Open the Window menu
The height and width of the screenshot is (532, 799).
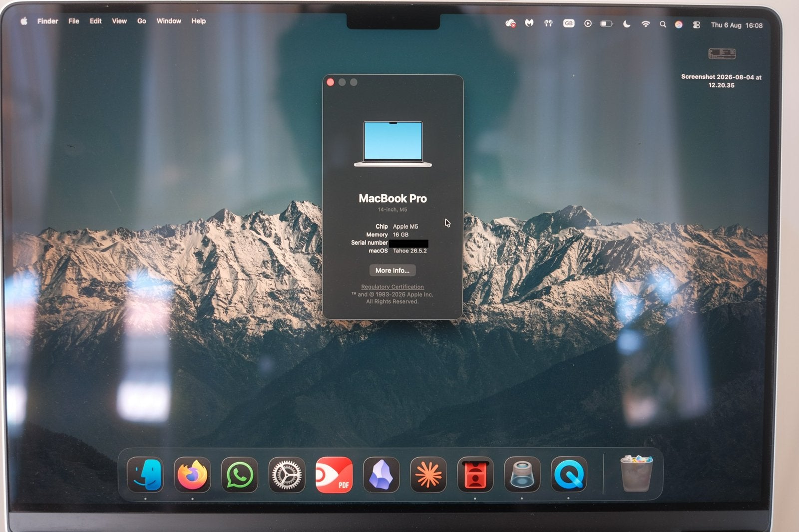169,21
